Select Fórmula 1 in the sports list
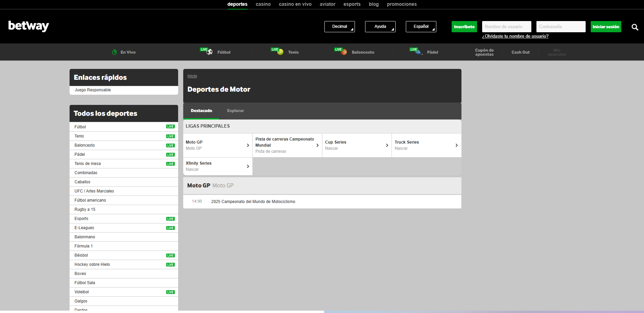This screenshot has height=313, width=644. click(124, 246)
